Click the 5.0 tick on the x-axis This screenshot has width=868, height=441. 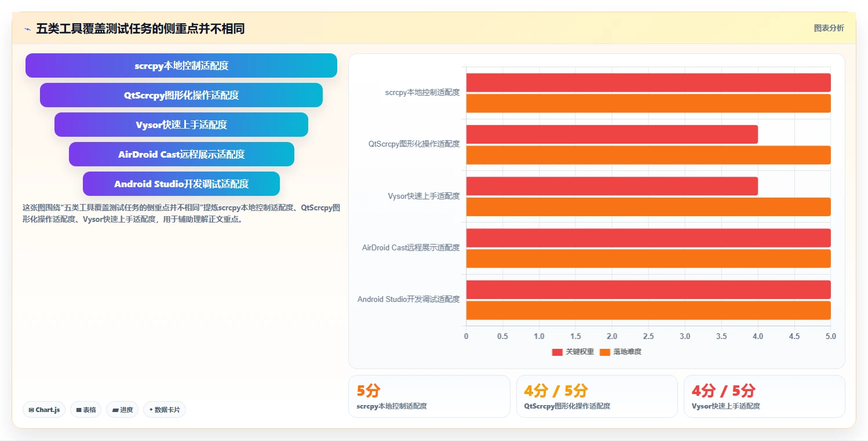tap(831, 336)
